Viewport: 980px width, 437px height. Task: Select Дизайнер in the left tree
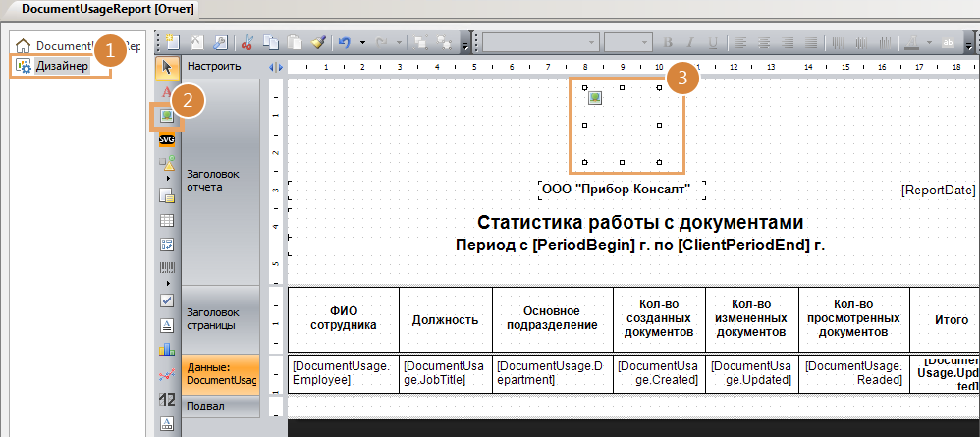click(62, 66)
